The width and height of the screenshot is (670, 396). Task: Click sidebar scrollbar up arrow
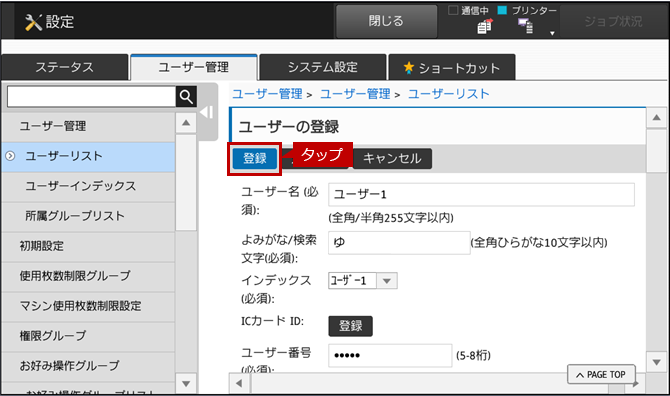click(x=186, y=123)
